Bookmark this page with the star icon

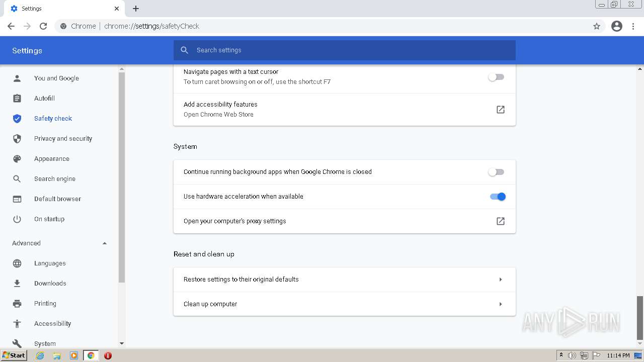tap(597, 26)
